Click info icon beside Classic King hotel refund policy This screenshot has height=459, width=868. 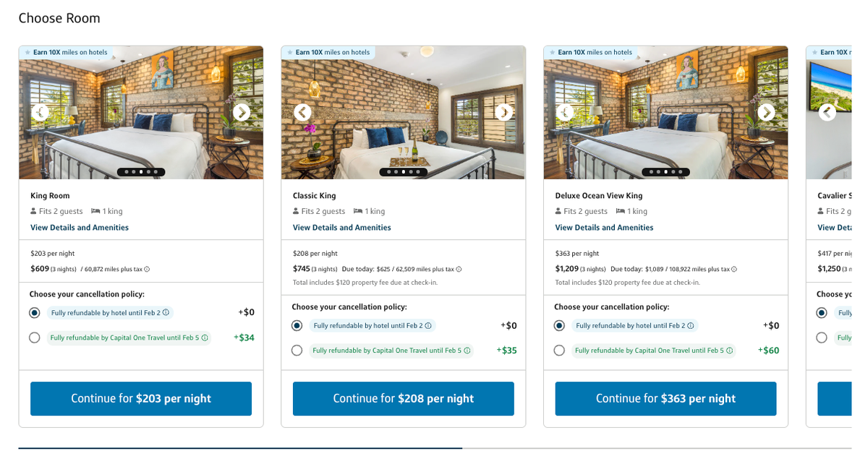428,326
